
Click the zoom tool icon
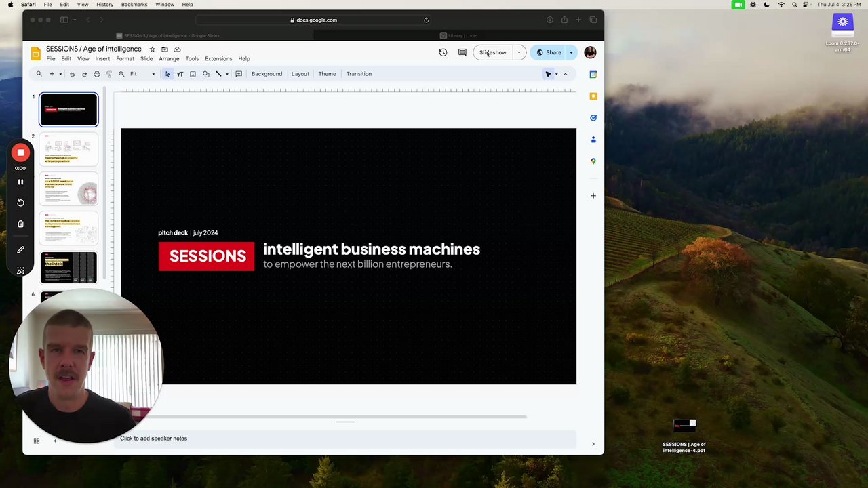point(121,74)
